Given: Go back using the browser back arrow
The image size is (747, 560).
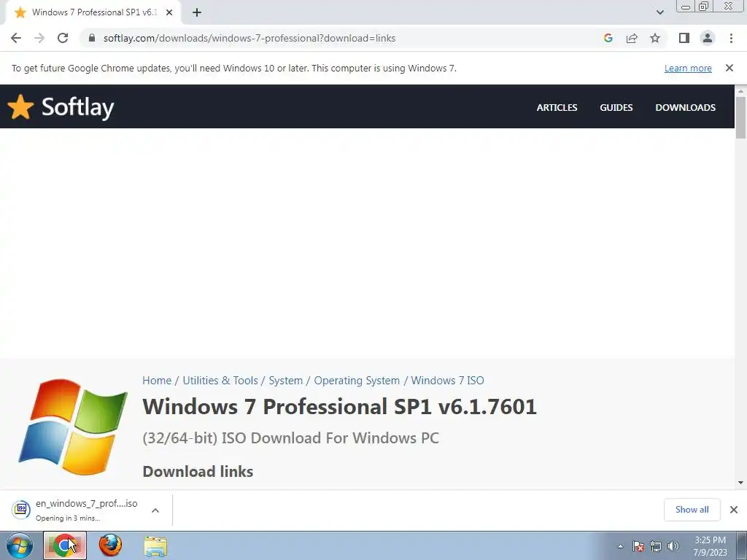Looking at the screenshot, I should point(16,38).
